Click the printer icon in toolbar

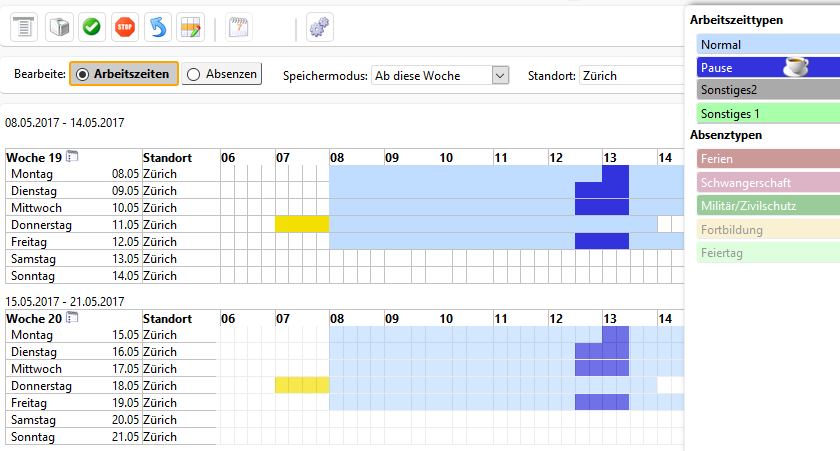(59, 27)
